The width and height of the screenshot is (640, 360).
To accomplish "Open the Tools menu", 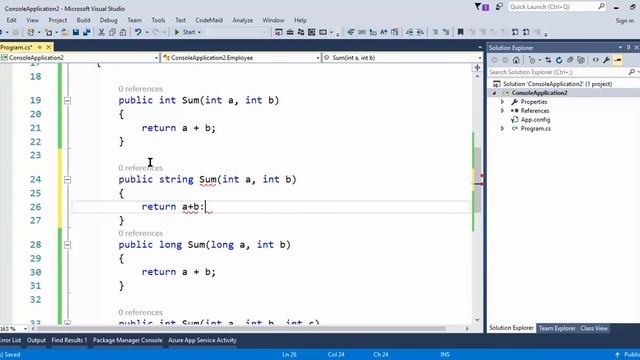I will pyautogui.click(x=158, y=20).
